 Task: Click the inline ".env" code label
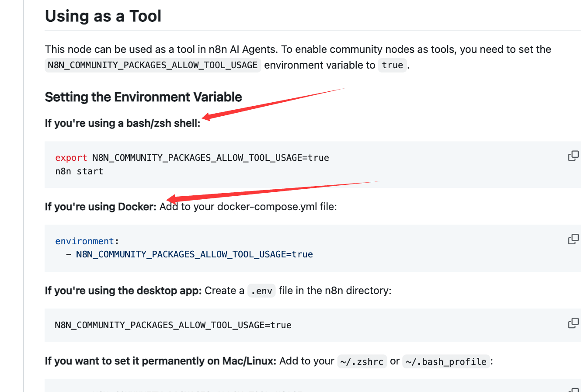tap(261, 291)
